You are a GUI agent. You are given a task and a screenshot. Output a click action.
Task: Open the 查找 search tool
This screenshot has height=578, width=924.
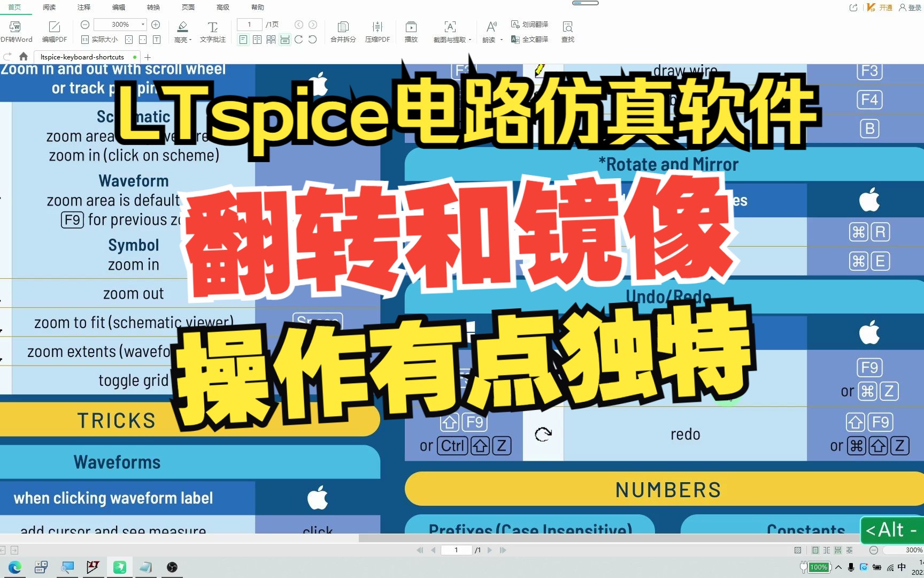[567, 31]
